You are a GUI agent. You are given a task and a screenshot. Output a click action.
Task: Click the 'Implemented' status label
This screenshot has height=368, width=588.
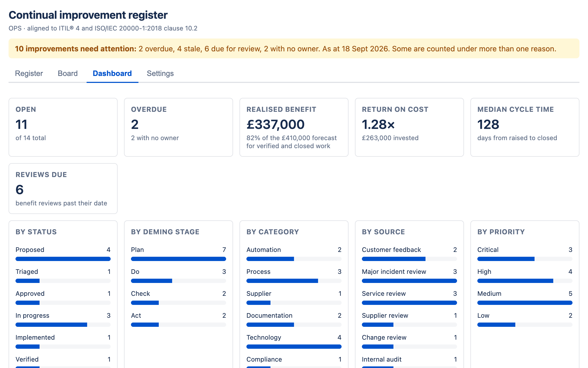(x=35, y=338)
